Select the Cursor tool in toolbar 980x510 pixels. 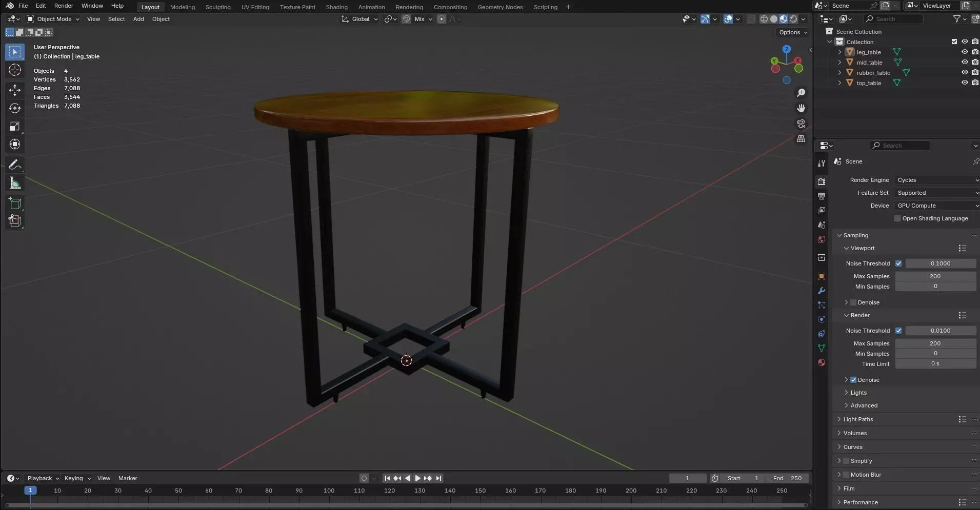15,70
